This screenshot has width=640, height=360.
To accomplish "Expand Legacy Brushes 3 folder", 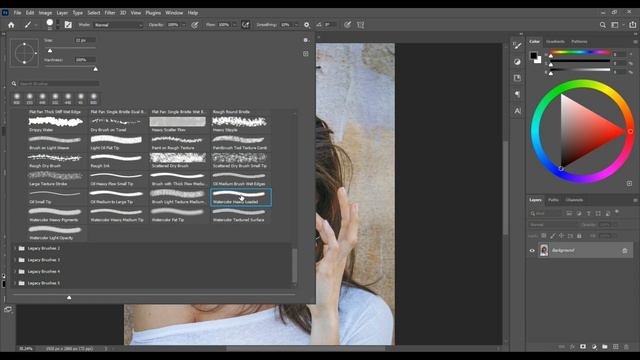I will pyautogui.click(x=15, y=260).
